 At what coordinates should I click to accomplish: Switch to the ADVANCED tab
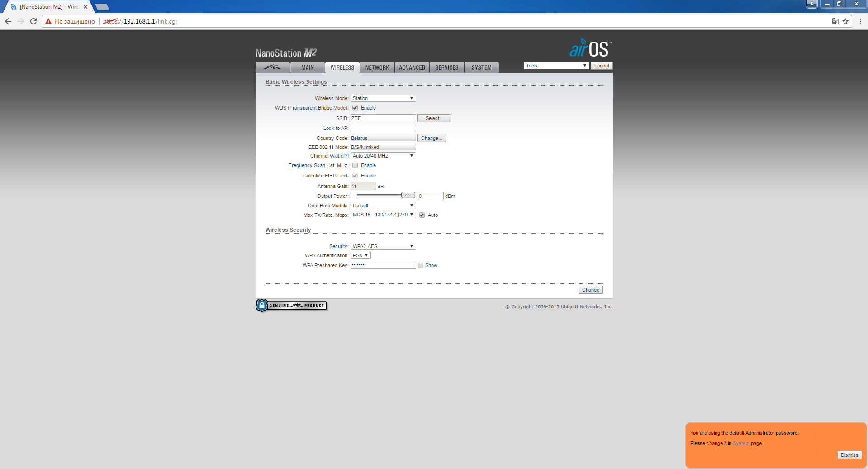pos(412,67)
